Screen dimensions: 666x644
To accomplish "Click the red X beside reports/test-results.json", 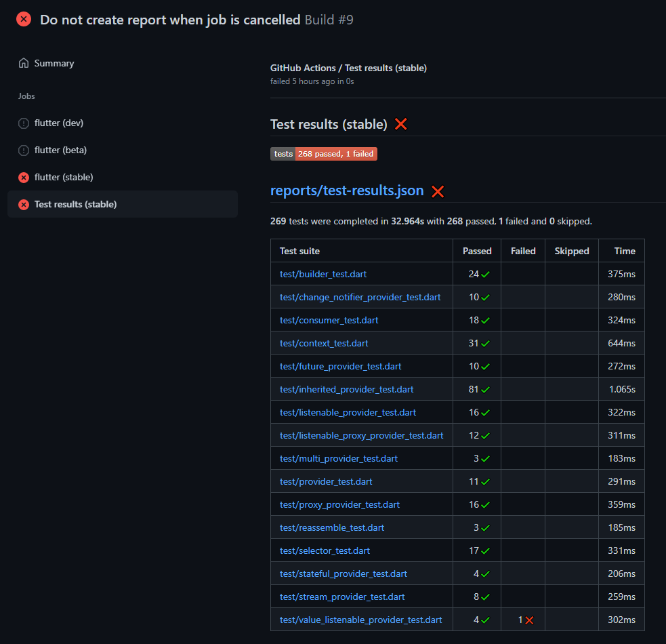I will (437, 190).
